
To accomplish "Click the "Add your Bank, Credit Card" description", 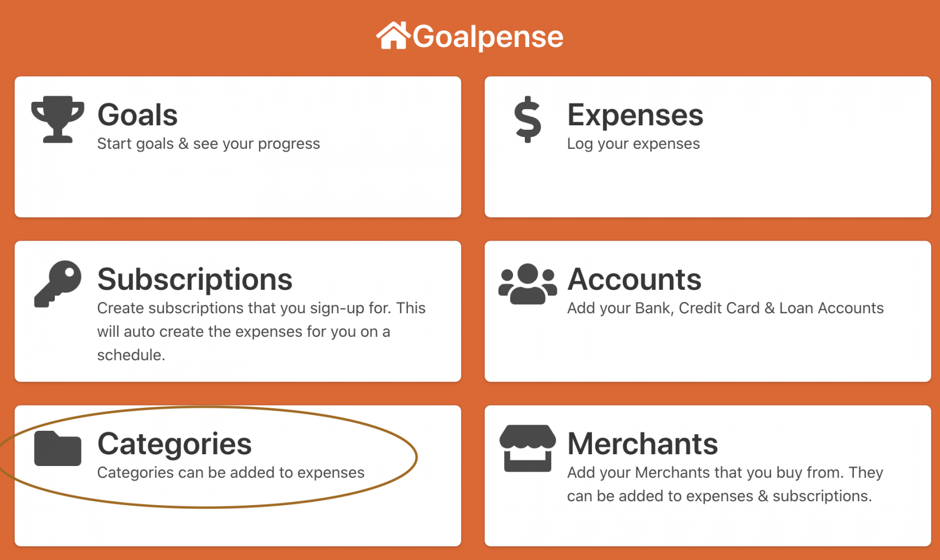I will [x=725, y=308].
